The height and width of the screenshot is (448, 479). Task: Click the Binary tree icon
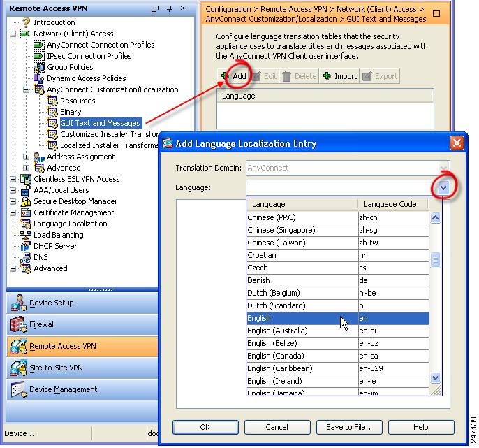click(52, 112)
